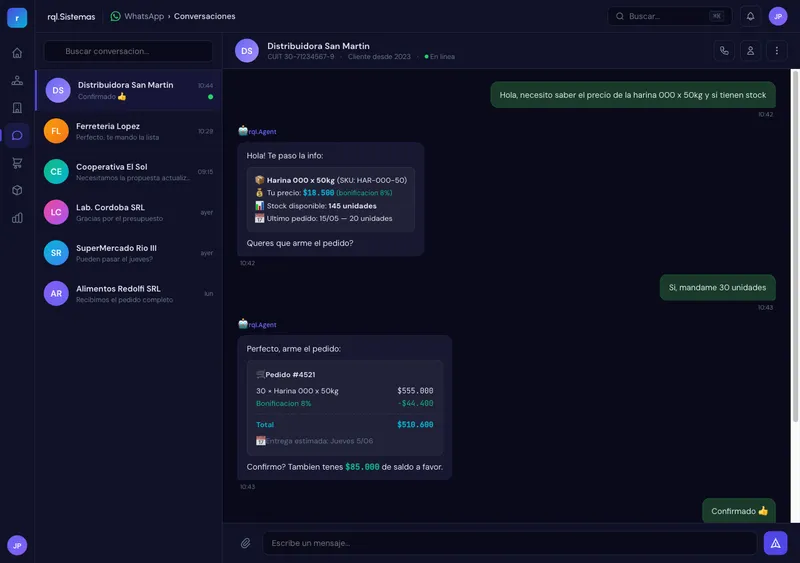This screenshot has height=563, width=800.
Task: Click the $85.000 saldo a favor amount
Action: point(362,467)
